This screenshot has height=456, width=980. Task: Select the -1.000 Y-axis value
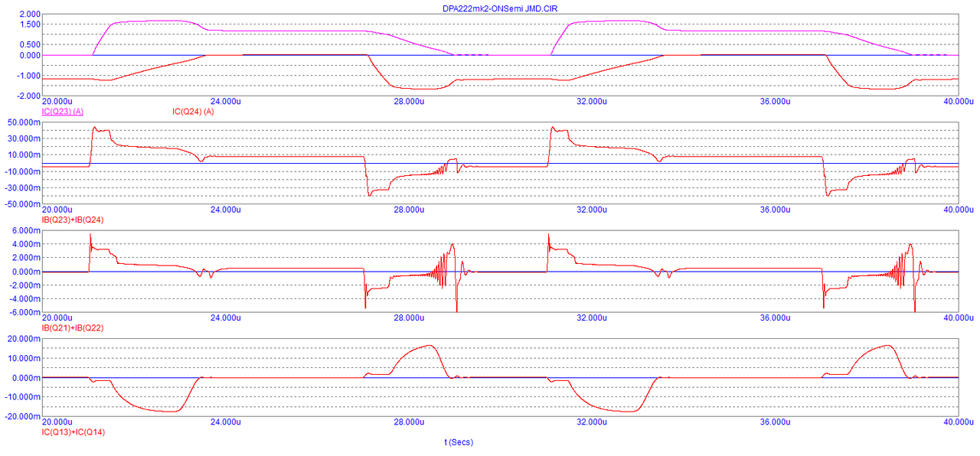coord(28,76)
